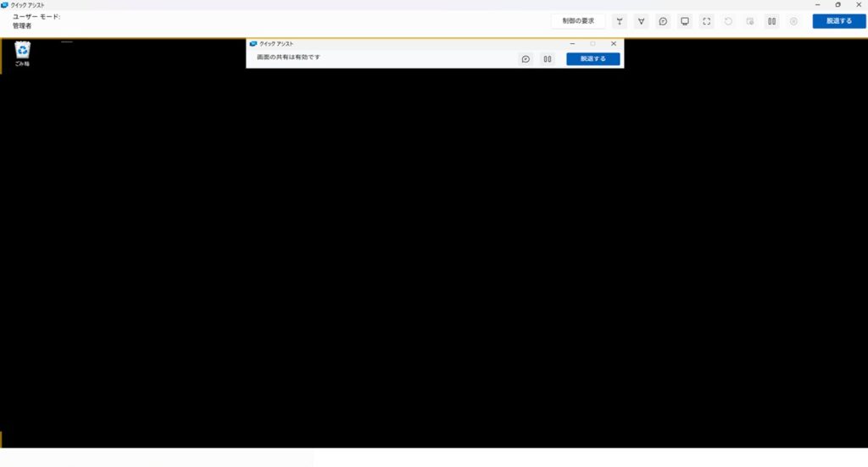Select the annotation pen tool

tap(642, 21)
